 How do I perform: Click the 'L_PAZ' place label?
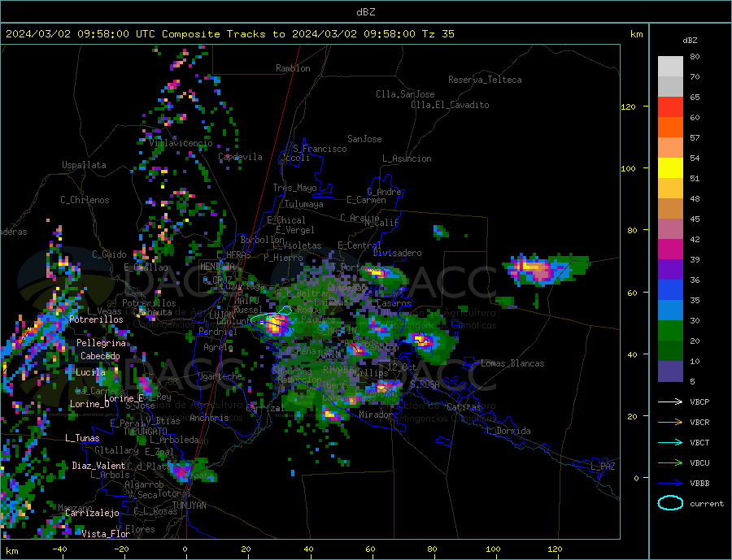pos(603,467)
